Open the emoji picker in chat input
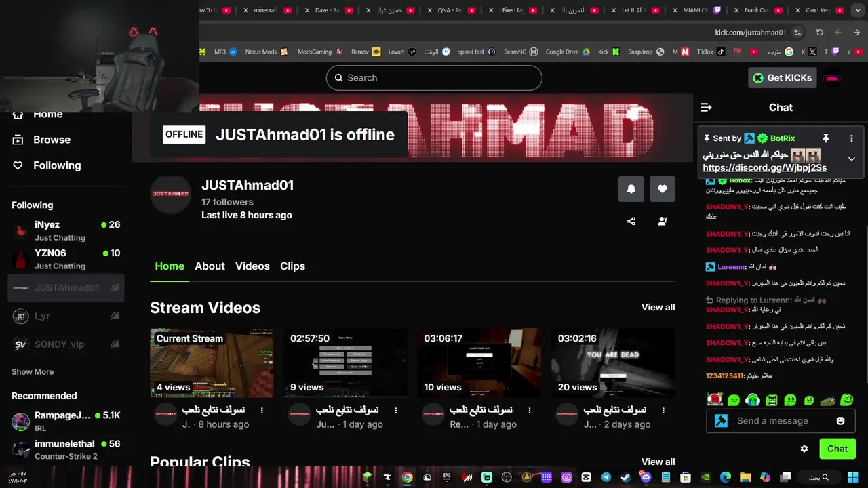868x488 pixels. click(x=841, y=421)
